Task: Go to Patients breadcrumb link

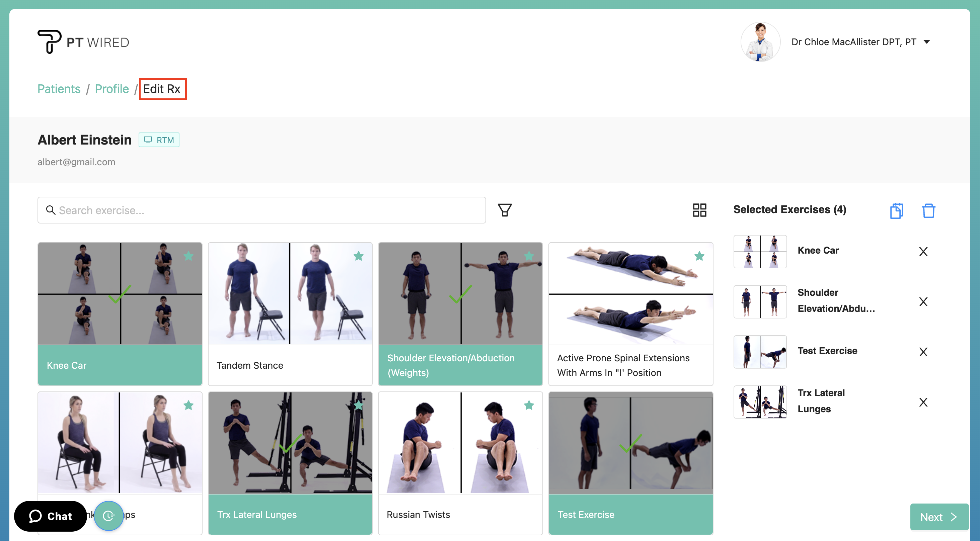Action: point(59,89)
